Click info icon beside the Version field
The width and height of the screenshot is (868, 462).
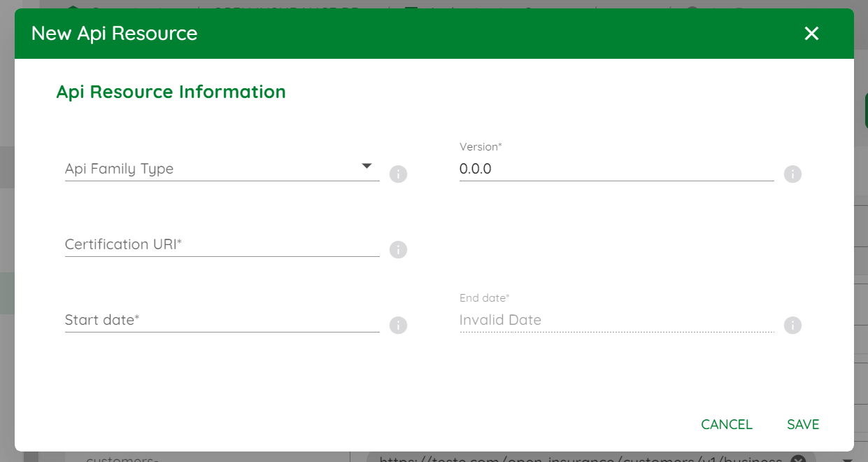[792, 174]
